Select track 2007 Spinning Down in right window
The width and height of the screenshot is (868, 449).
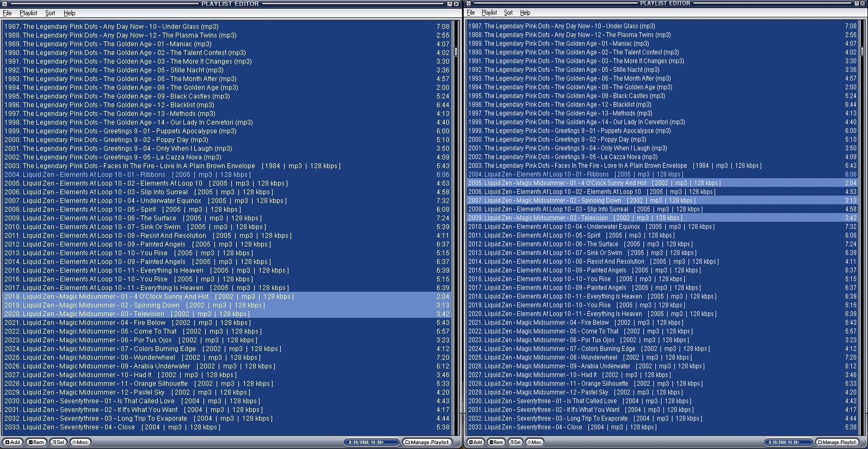click(662, 200)
